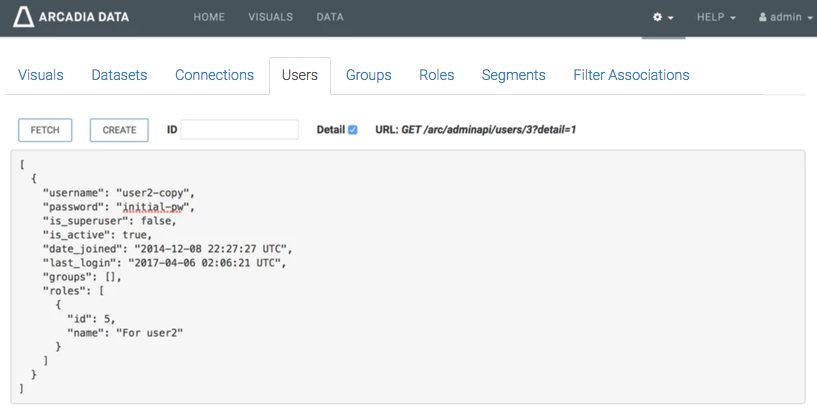Select the Users tab
This screenshot has width=817, height=412.
click(300, 75)
